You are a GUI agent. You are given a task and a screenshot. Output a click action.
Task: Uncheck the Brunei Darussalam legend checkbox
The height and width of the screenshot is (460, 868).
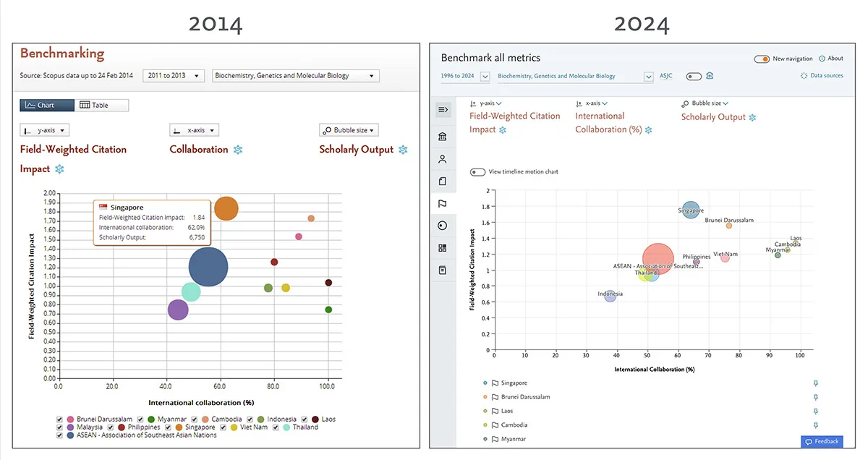point(61,419)
